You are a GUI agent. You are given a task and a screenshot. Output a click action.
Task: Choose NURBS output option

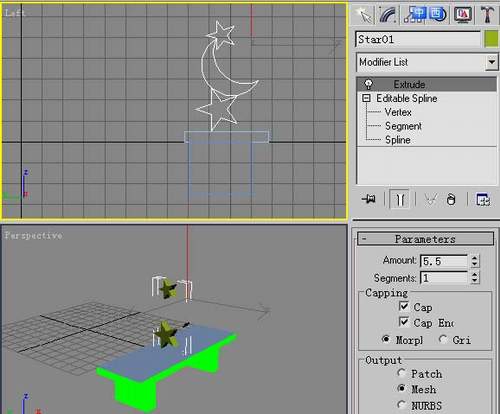(x=402, y=405)
